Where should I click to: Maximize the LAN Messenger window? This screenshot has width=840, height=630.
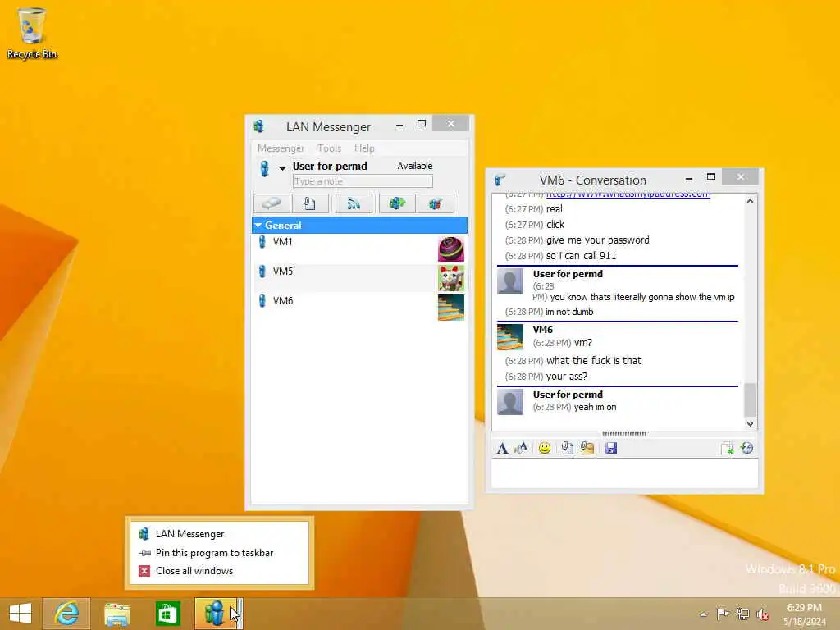[x=422, y=124]
